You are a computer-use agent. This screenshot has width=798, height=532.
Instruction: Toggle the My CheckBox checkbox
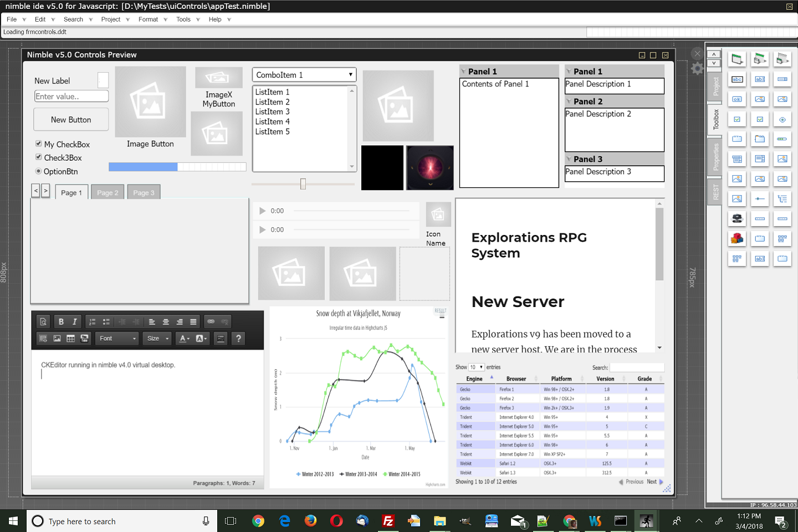pos(39,144)
